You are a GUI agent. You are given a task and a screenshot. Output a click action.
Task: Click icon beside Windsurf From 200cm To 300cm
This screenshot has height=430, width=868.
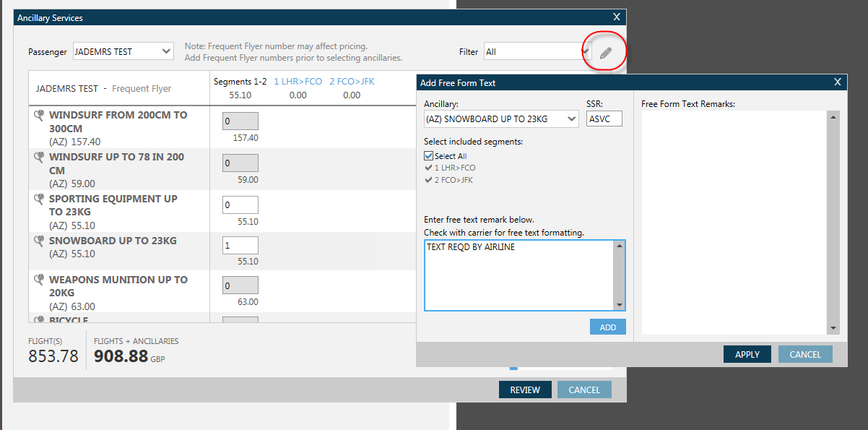[x=40, y=115]
